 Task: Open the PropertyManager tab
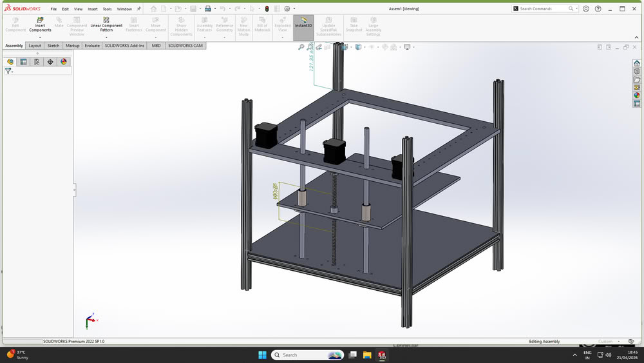(23, 62)
